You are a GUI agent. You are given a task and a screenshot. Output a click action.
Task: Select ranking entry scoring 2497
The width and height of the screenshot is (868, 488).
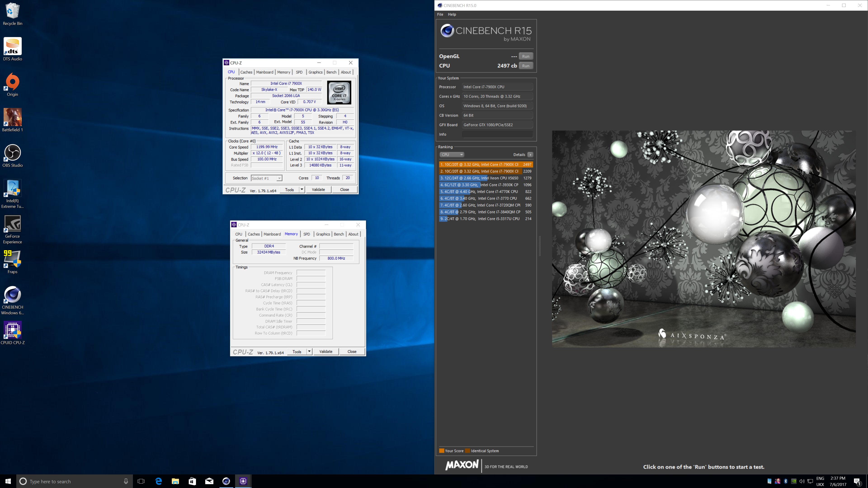[486, 165]
